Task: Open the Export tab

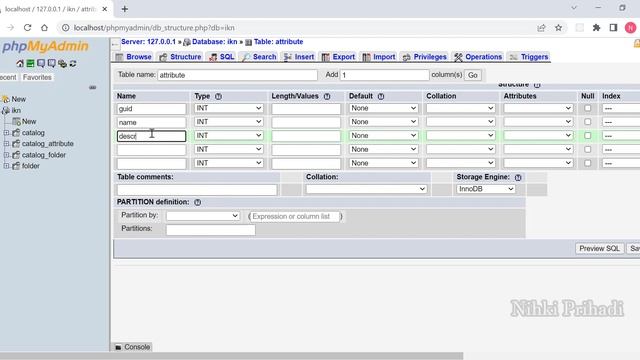Action: 338,57
